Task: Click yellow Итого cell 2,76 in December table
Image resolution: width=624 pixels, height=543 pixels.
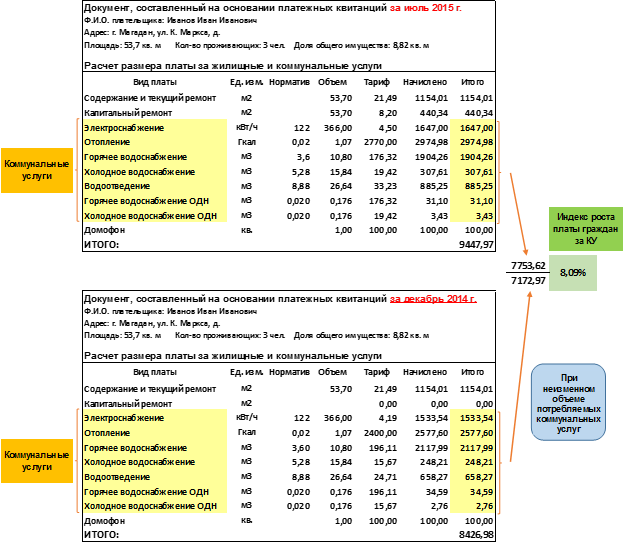Action: coord(484,506)
